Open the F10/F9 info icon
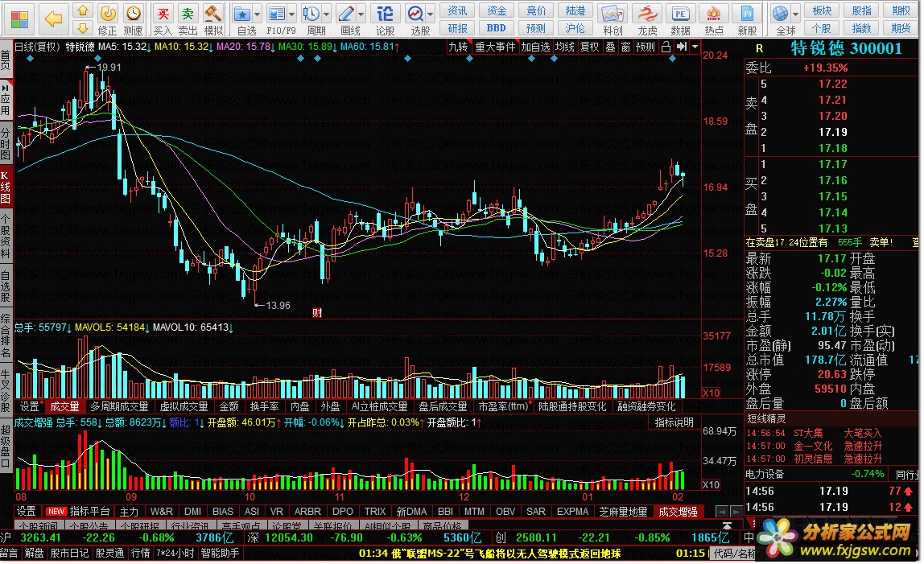This screenshot has height=564, width=924. [x=278, y=19]
